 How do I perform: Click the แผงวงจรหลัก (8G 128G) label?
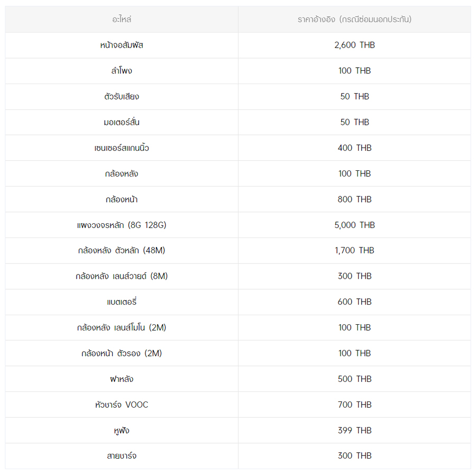122,225
